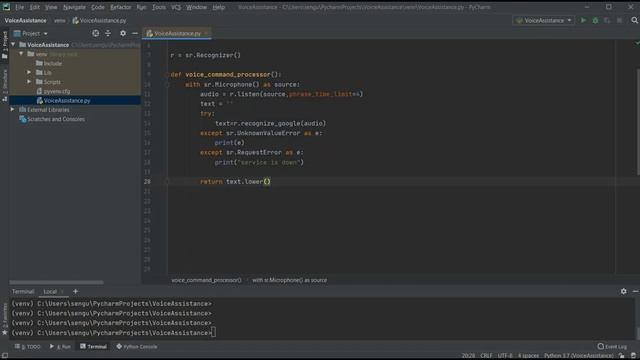Open Project panel settings gear
This screenshot has width=640, height=360.
(x=123, y=33)
